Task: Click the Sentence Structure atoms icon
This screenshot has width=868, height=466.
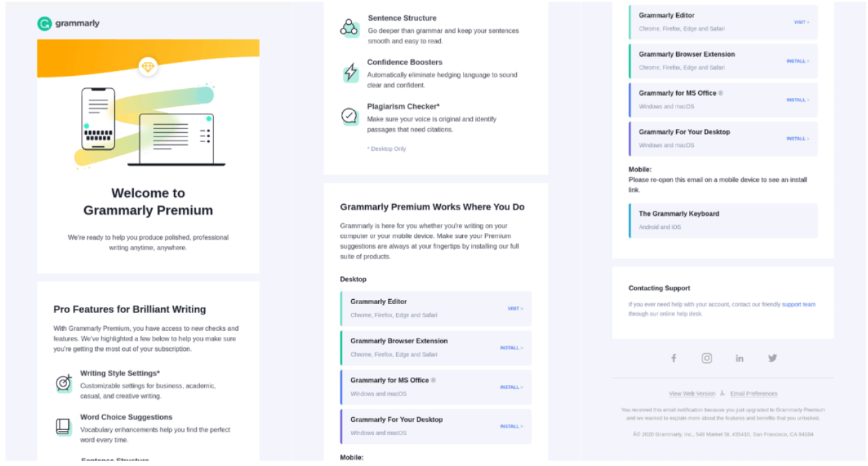Action: click(x=350, y=28)
